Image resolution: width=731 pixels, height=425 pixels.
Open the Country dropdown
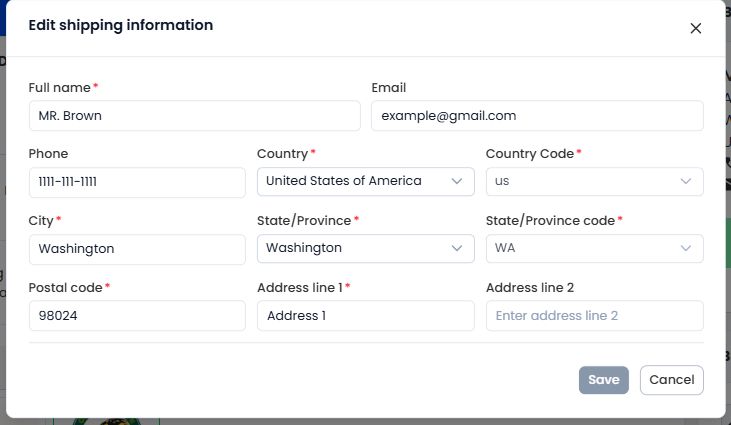click(366, 181)
